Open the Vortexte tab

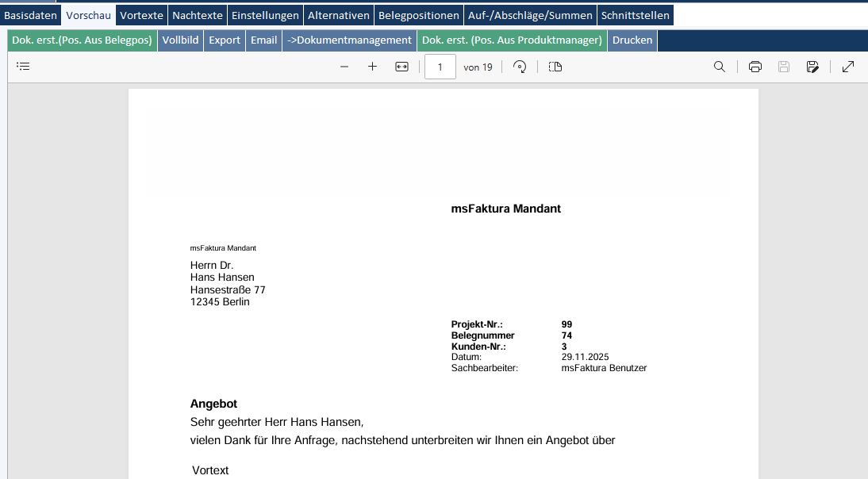coord(142,15)
